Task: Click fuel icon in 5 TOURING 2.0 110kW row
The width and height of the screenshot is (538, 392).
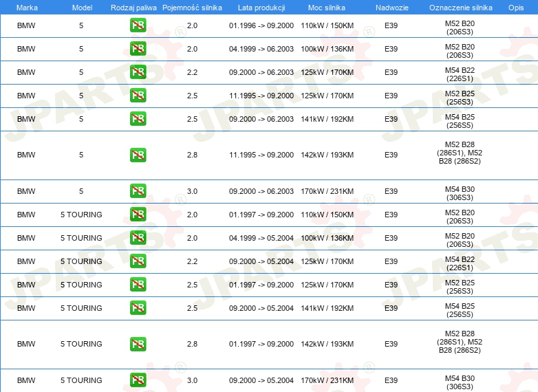Action: click(x=138, y=215)
